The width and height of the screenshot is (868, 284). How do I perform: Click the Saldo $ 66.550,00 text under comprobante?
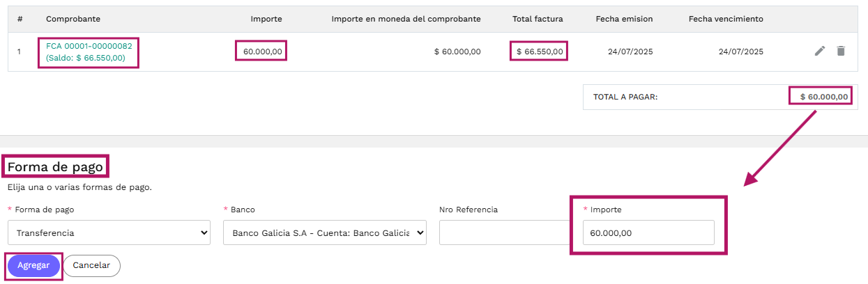tap(86, 58)
